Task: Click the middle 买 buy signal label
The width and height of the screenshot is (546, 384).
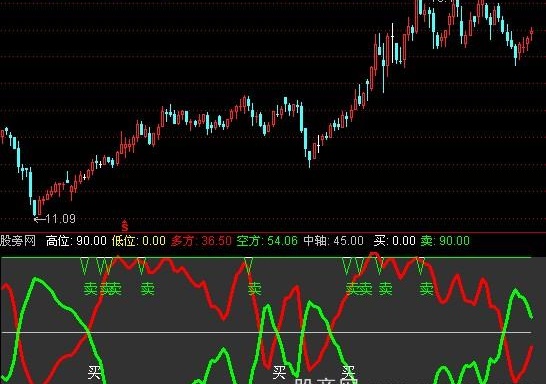Action: point(279,372)
